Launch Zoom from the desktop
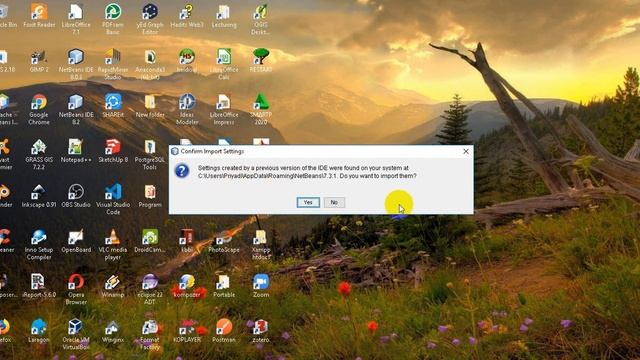The height and width of the screenshot is (360, 640). click(x=260, y=286)
